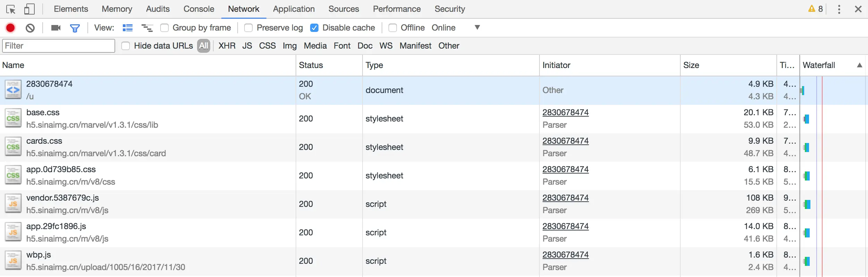
Task: Enable the Preserve log checkbox
Action: tap(248, 28)
